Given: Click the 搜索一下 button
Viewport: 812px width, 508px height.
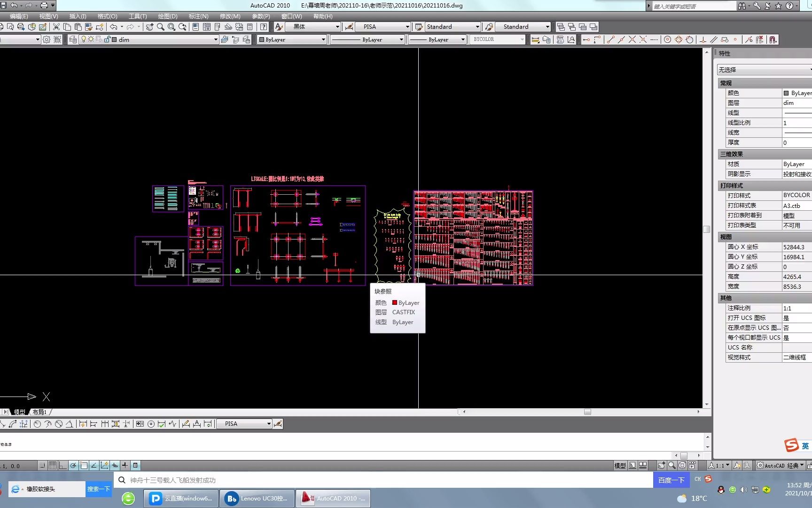Looking at the screenshot, I should 98,489.
